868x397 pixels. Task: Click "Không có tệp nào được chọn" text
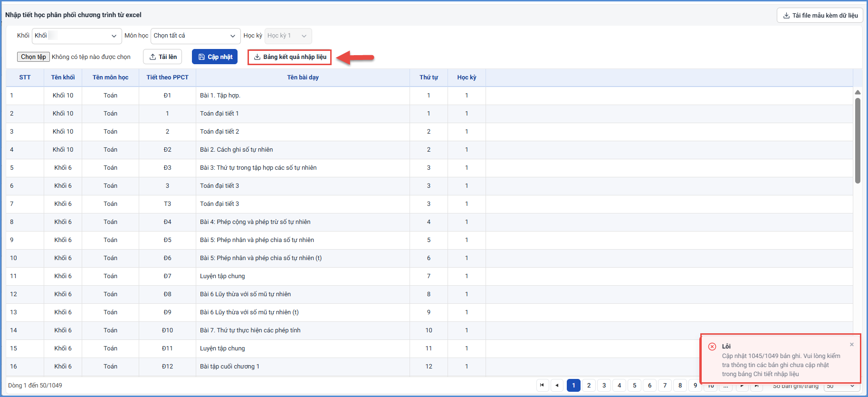pyautogui.click(x=91, y=57)
